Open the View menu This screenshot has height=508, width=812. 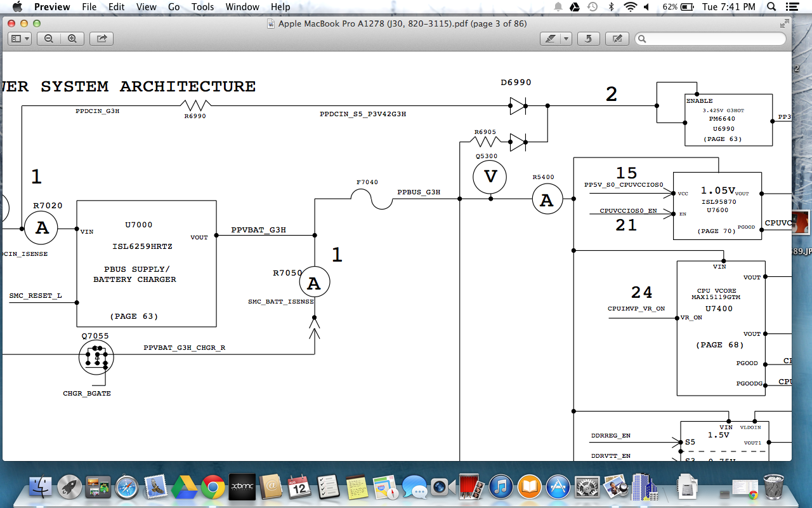click(147, 7)
